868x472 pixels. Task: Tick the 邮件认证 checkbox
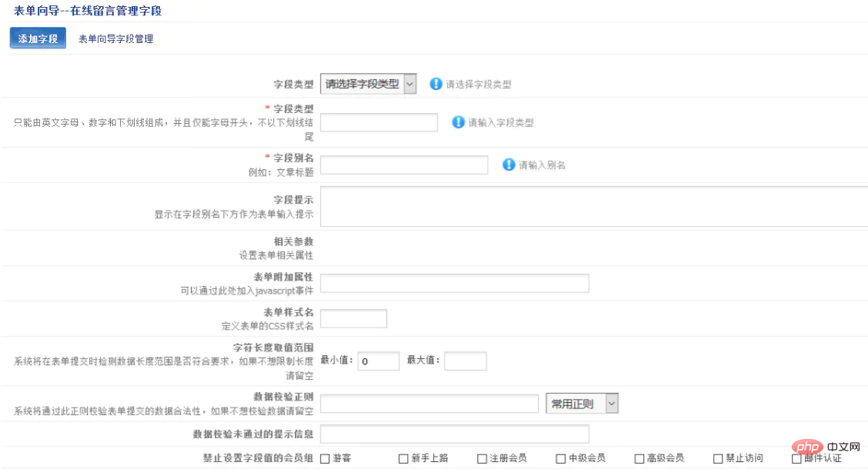(x=796, y=459)
